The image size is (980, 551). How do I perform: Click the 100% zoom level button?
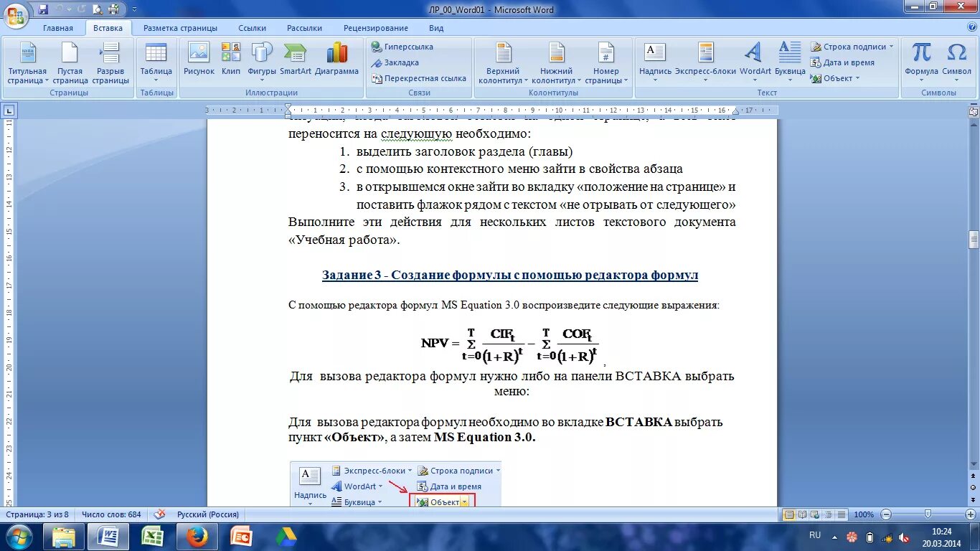click(864, 514)
